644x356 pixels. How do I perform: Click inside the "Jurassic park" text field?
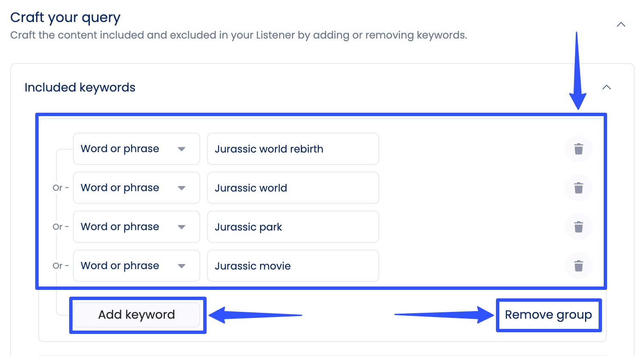(x=293, y=227)
